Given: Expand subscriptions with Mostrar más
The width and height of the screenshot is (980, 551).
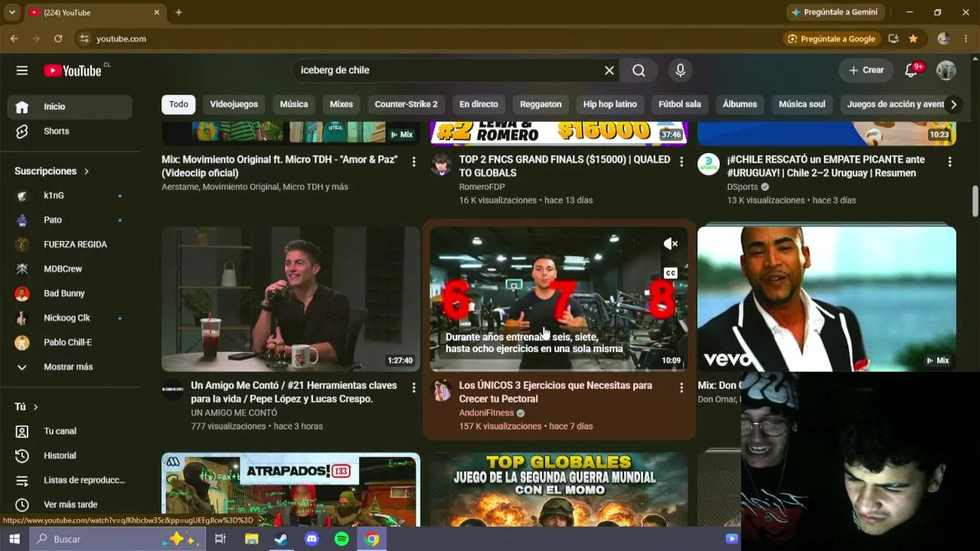Looking at the screenshot, I should (70, 367).
